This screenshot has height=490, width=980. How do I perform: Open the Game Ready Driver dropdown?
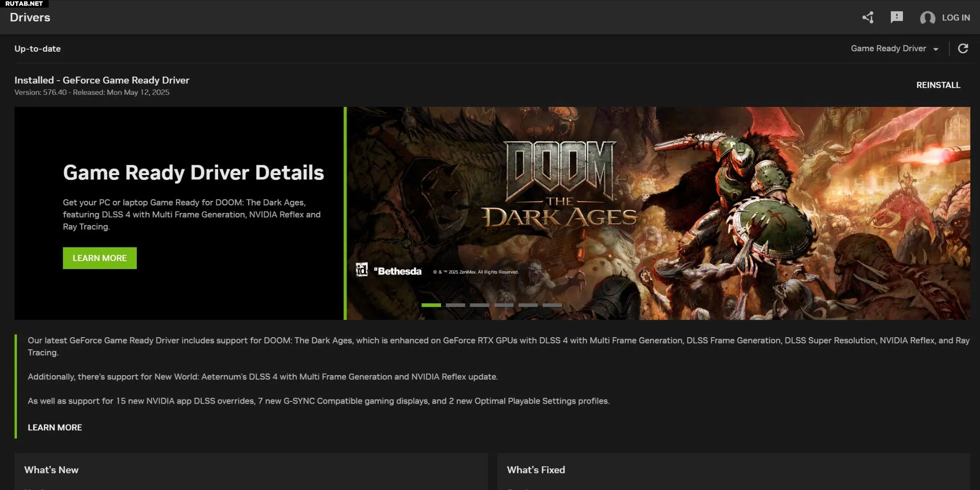point(894,49)
